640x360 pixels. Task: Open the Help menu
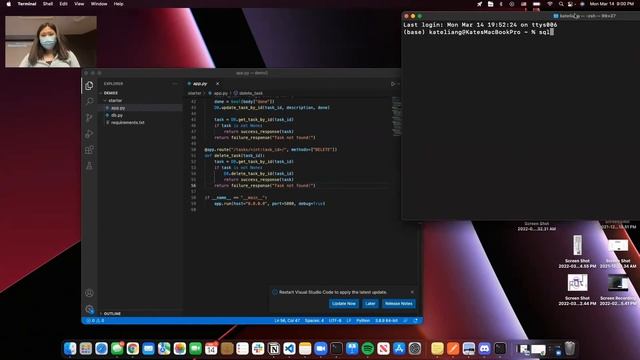coord(118,4)
